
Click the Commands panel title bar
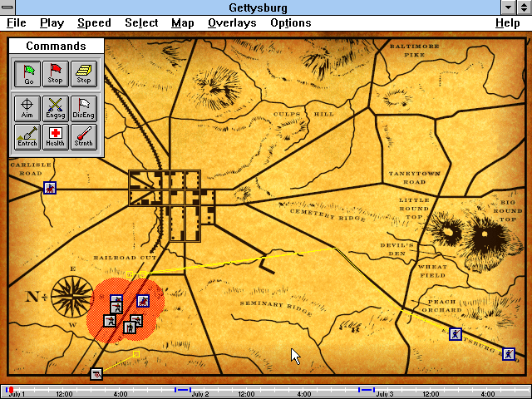click(57, 46)
